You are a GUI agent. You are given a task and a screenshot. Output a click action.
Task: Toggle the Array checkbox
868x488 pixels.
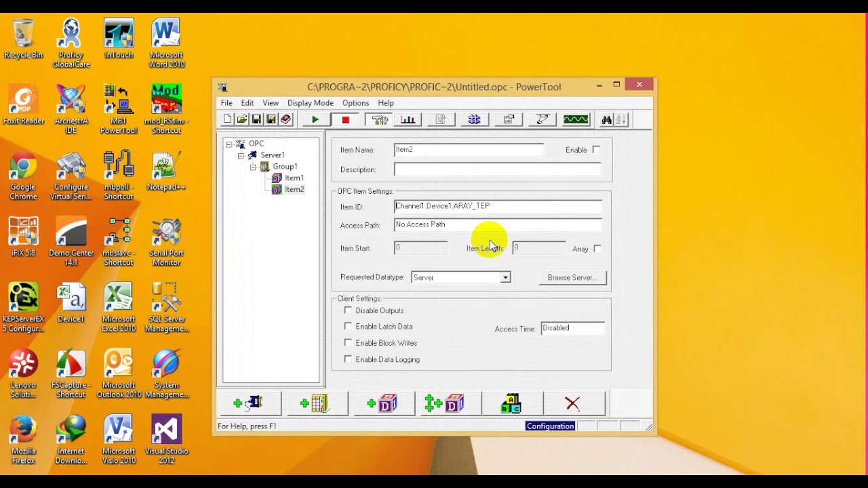597,249
